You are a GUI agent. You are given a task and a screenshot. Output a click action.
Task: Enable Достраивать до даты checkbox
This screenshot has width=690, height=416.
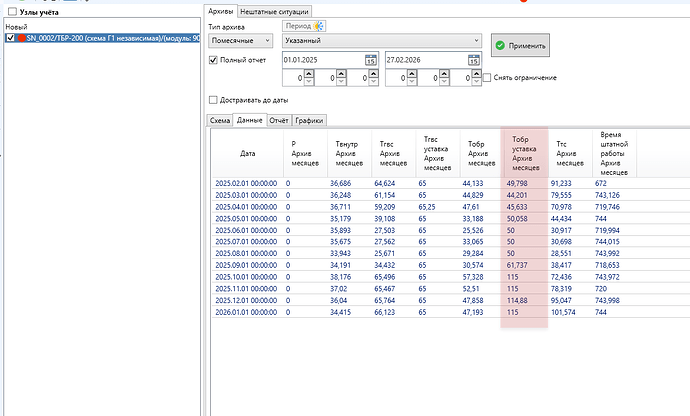point(213,100)
